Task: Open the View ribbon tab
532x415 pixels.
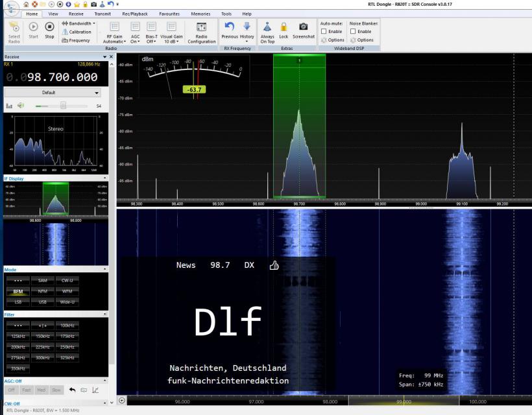Action: click(53, 14)
